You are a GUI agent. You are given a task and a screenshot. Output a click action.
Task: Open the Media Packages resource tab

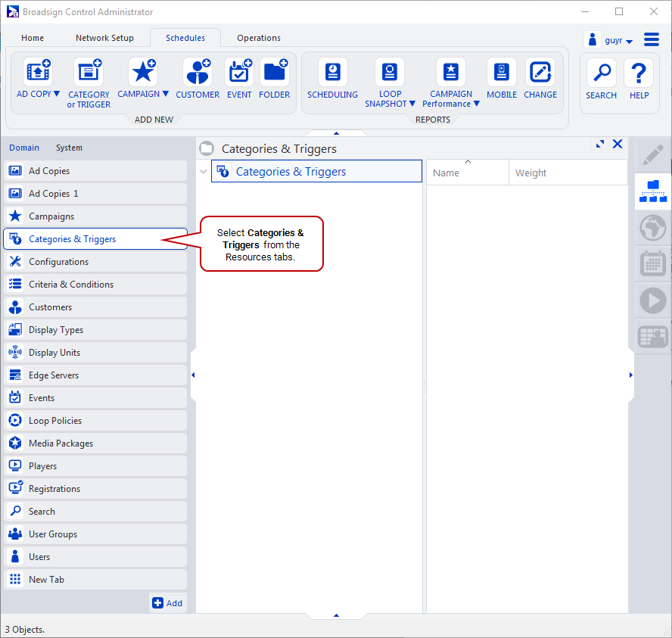coord(95,443)
